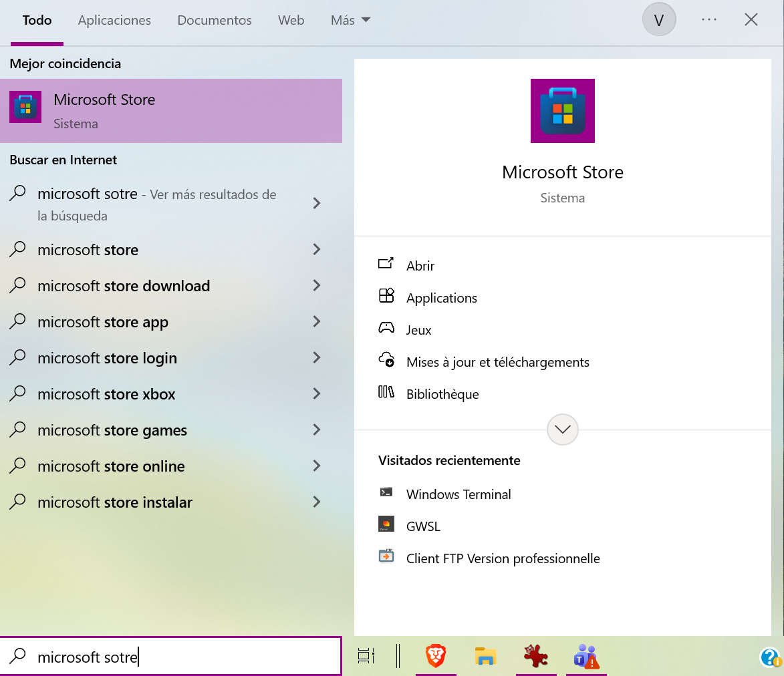
Task: Switch to the Documentos tab
Action: pos(214,20)
